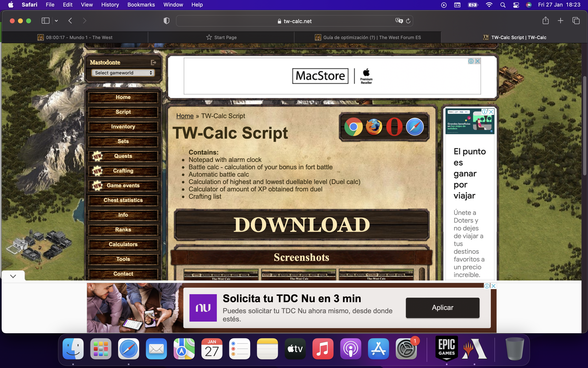Open Sets in the side menu
The image size is (588, 368).
tap(123, 141)
